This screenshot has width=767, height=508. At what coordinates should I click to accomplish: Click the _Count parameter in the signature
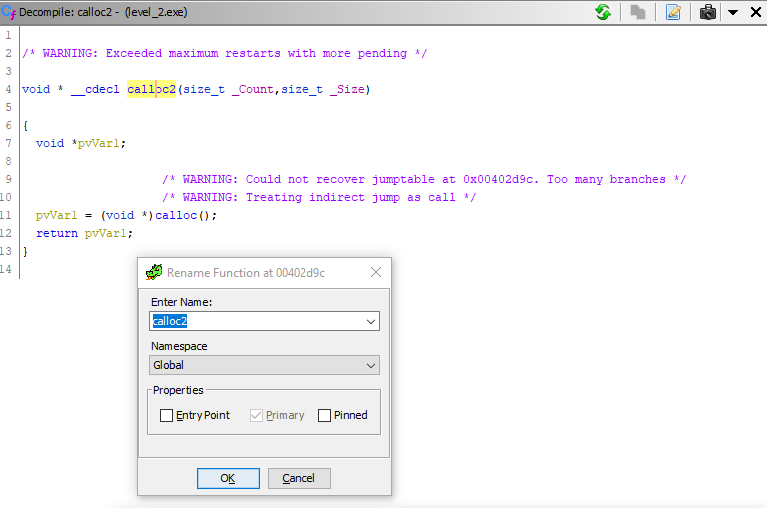(x=252, y=89)
